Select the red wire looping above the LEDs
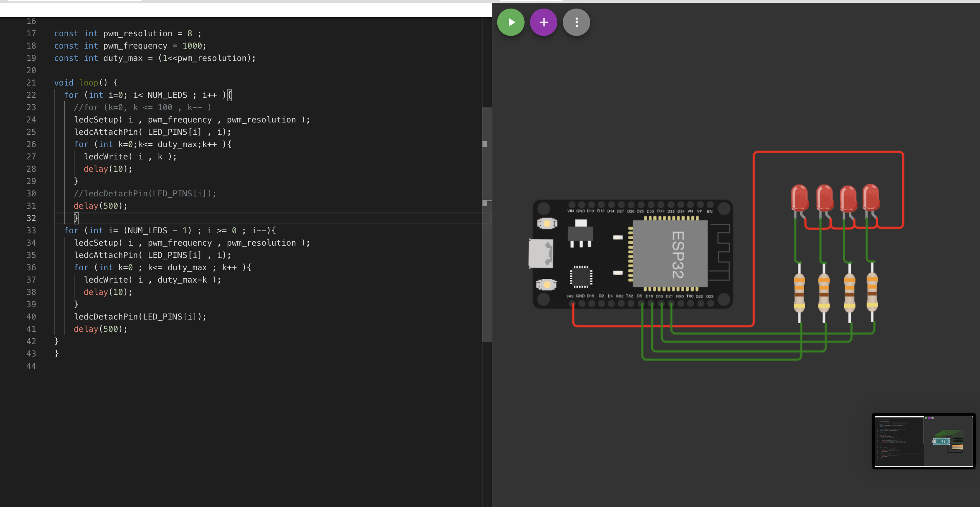Viewport: 980px width, 507px height. 828,152
